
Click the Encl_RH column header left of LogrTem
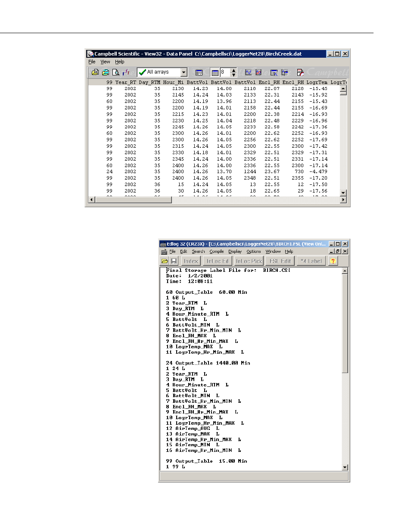coord(293,82)
